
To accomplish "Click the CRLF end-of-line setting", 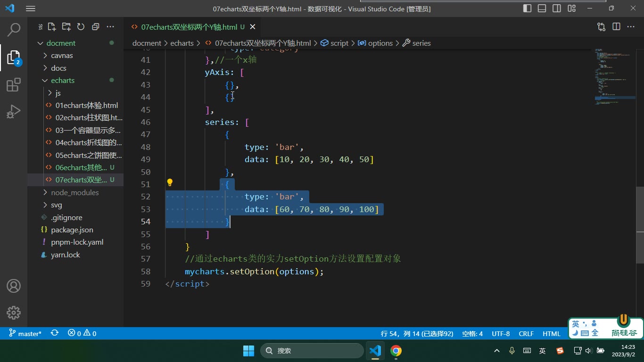I will [526, 333].
